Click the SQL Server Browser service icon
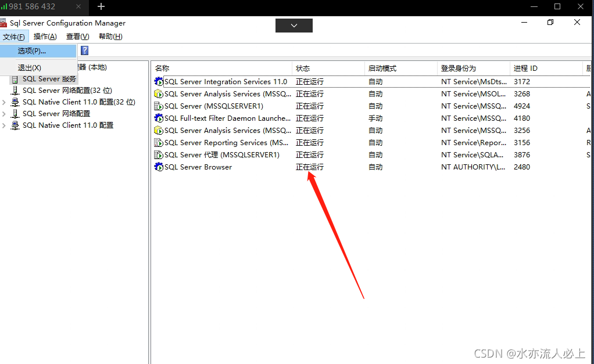Viewport: 594px width, 364px height. 159,167
